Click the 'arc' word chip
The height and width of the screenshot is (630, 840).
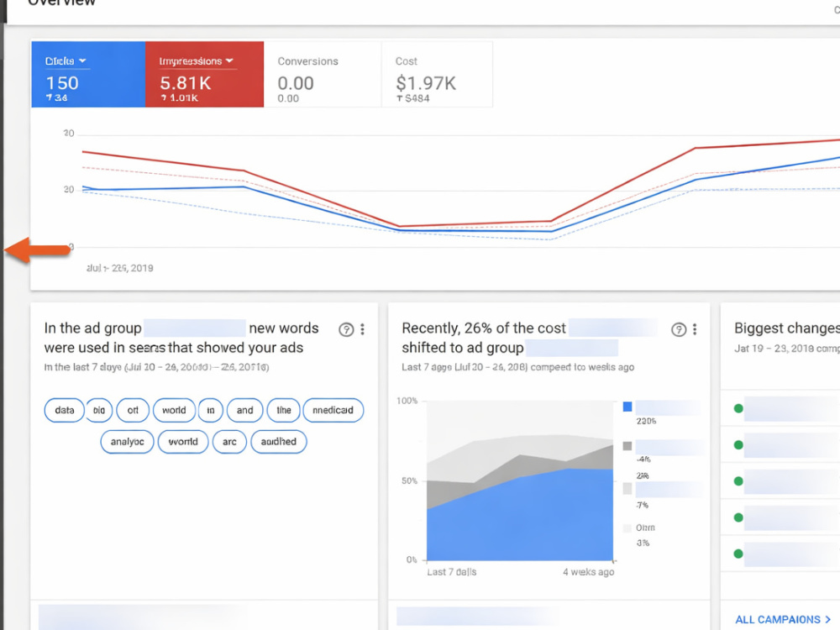(229, 442)
